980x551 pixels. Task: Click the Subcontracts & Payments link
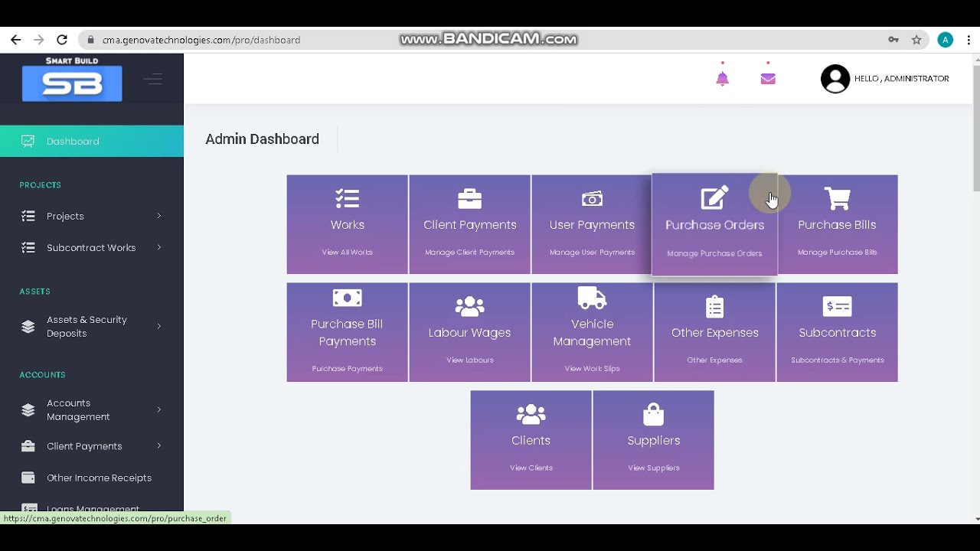pos(837,360)
